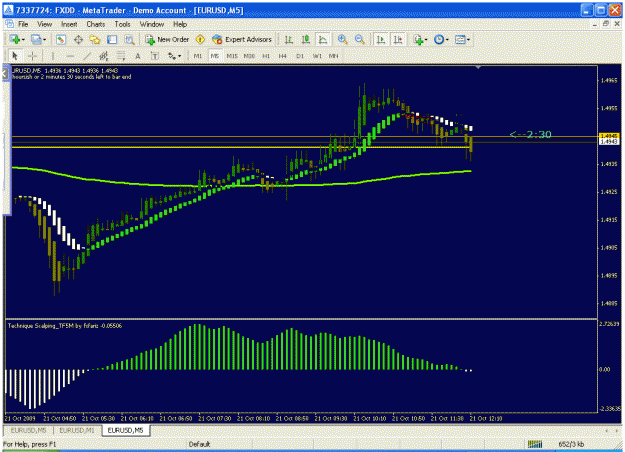
Task: Expand the Periods clock dropdown arrow
Action: (x=447, y=39)
